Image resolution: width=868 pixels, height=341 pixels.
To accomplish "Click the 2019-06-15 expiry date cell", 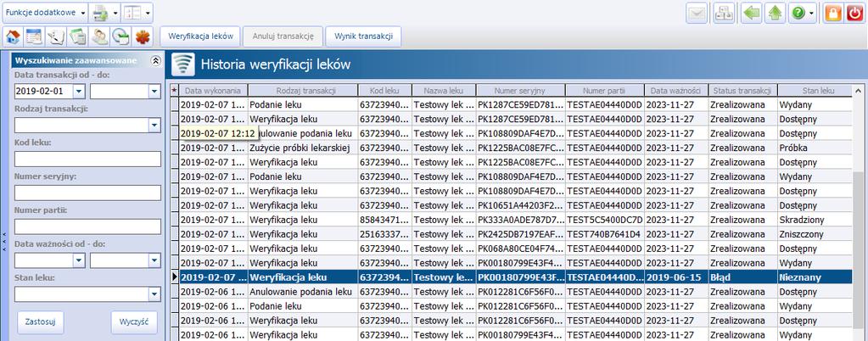I will [x=676, y=277].
